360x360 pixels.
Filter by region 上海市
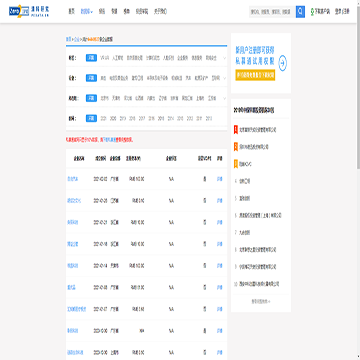tap(201, 98)
